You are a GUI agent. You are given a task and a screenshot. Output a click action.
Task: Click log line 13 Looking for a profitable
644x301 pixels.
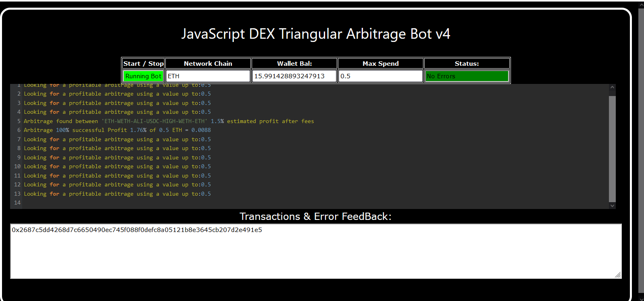tap(117, 194)
